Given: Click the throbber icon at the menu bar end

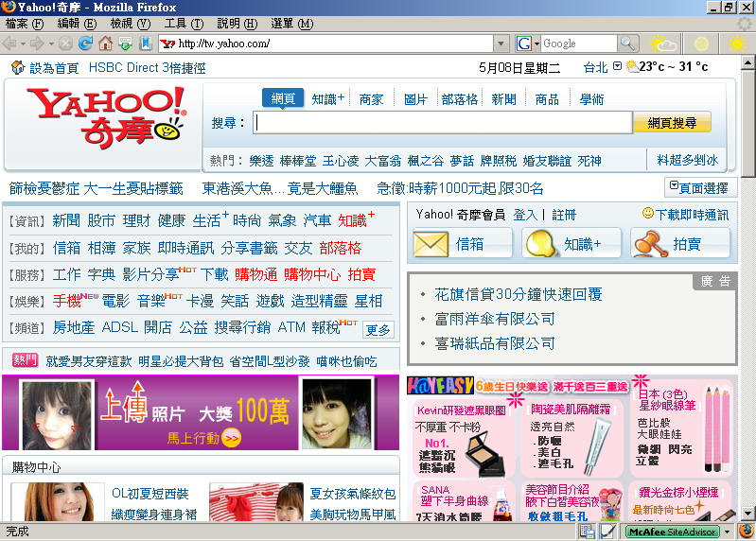Looking at the screenshot, I should [x=745, y=23].
